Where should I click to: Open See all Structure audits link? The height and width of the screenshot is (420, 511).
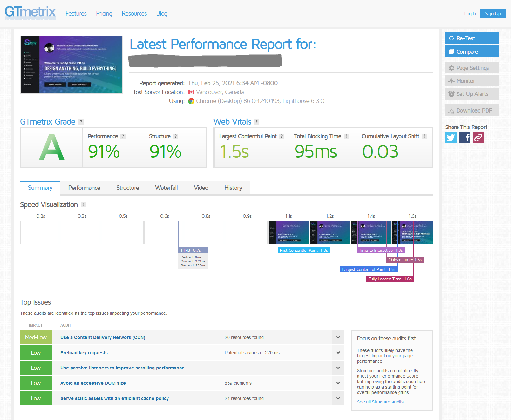coord(380,402)
